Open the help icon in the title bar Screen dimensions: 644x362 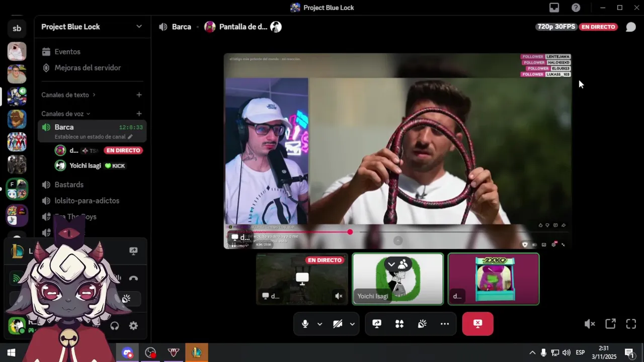point(576,8)
